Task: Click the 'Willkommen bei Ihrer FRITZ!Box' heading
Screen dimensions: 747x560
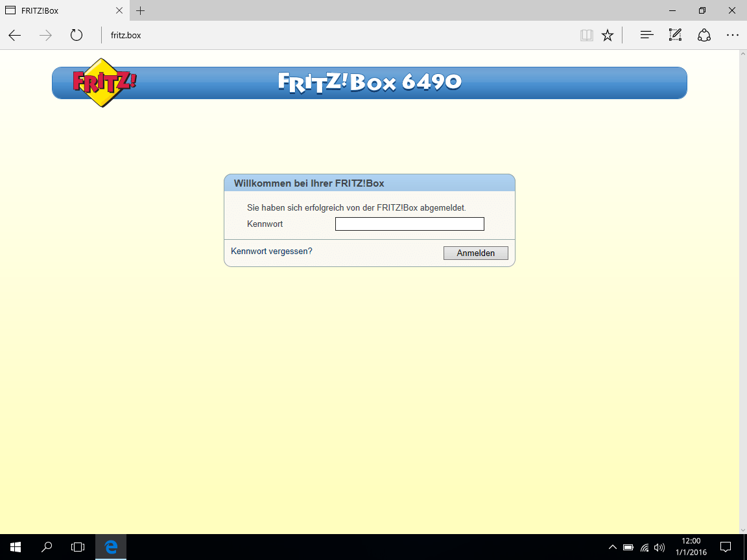Action: pos(309,183)
